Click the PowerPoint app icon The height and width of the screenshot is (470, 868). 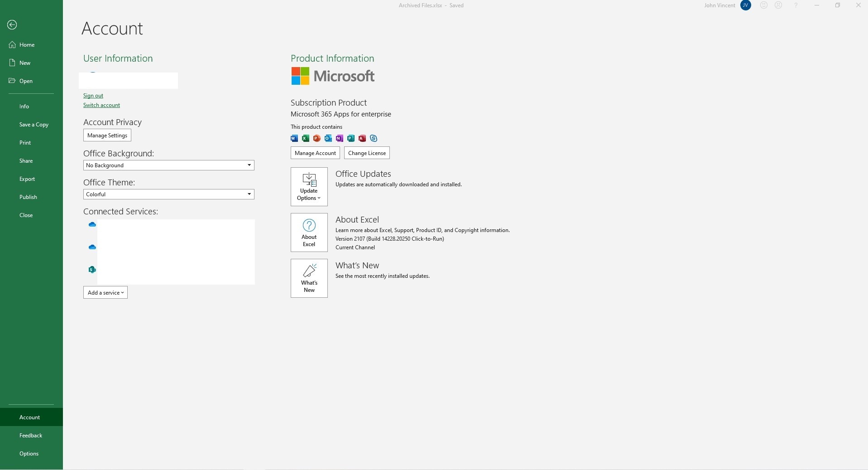317,138
